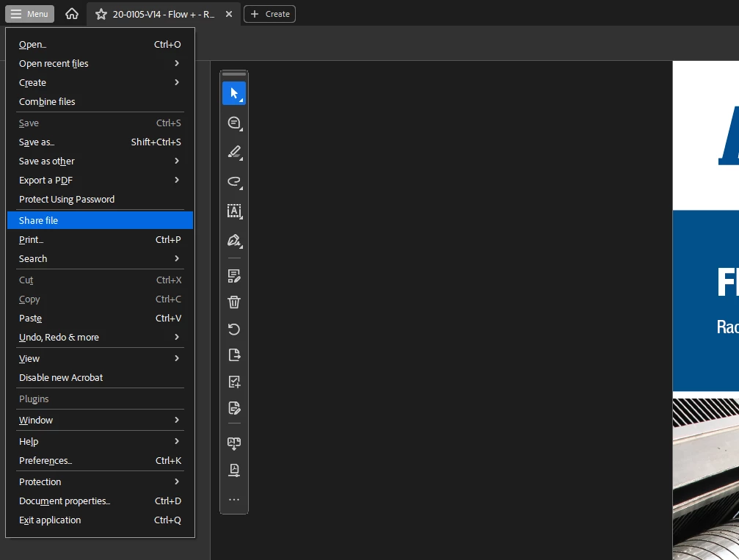Screen dimensions: 739x560
Task: Open Document properties... entry
Action: (100, 501)
